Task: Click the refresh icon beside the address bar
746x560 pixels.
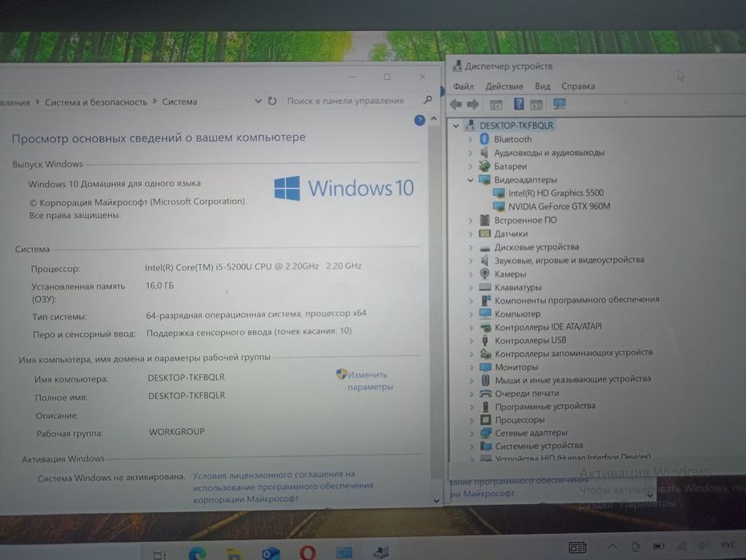Action: 272,101
